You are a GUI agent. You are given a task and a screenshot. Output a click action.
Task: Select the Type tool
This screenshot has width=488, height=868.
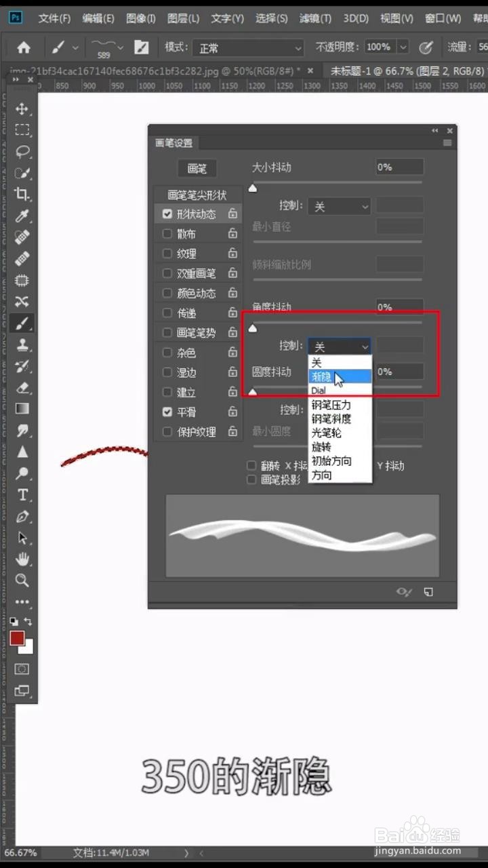[22, 494]
